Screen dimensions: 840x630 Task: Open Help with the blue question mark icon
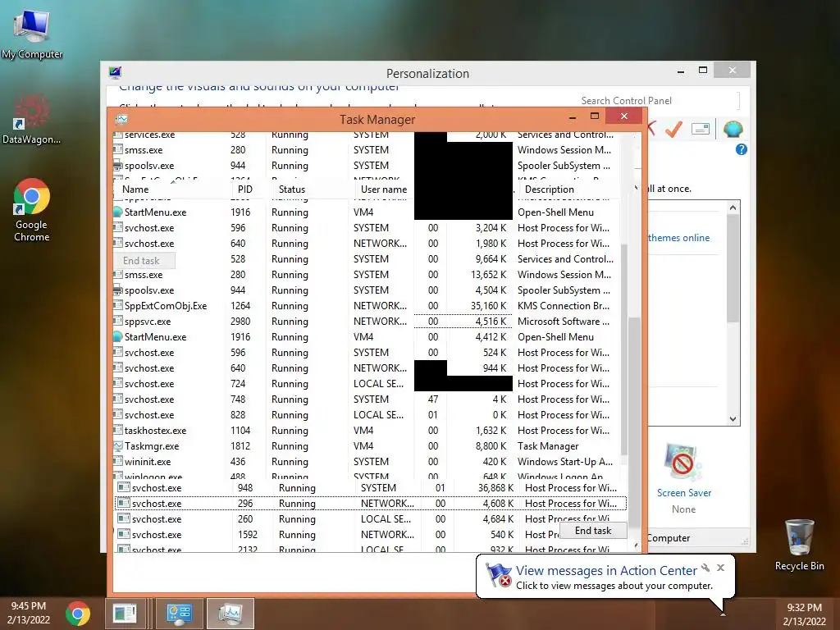tap(742, 149)
